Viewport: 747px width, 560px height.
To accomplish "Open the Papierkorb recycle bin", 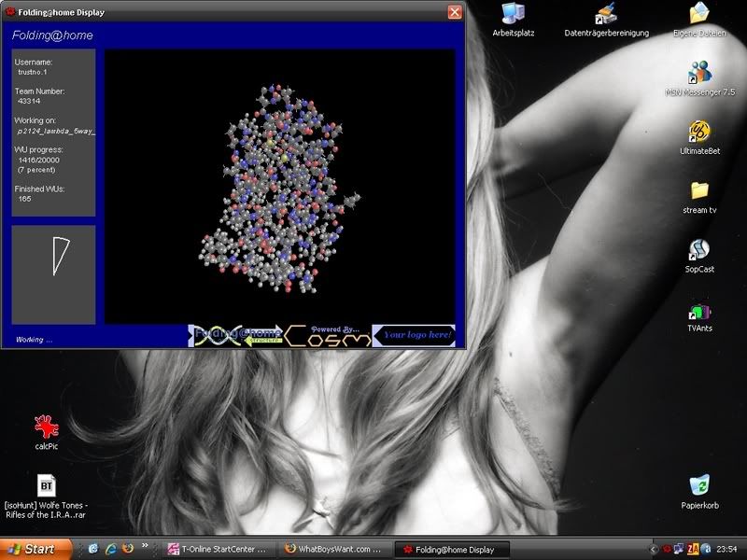I will [x=699, y=486].
